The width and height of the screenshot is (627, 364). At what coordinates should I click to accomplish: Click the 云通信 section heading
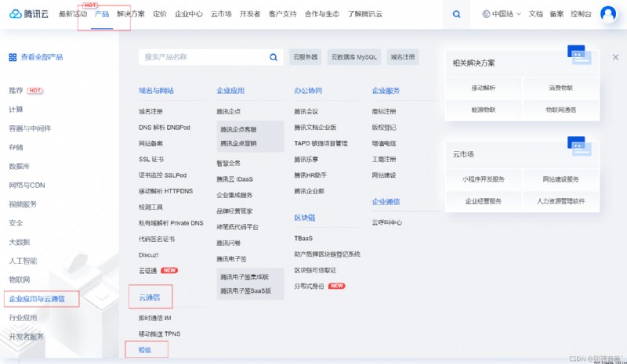[150, 297]
